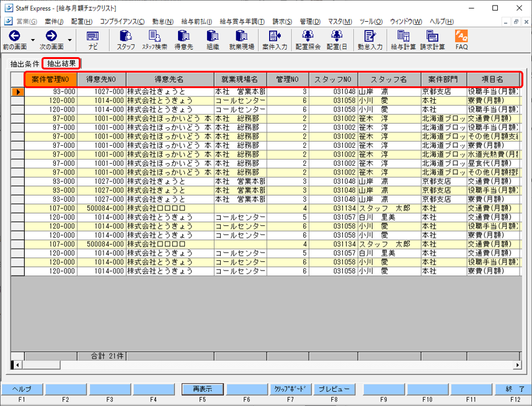Sort by the 案件部門 column header
Image resolution: width=532 pixels, height=406 pixels.
click(444, 79)
